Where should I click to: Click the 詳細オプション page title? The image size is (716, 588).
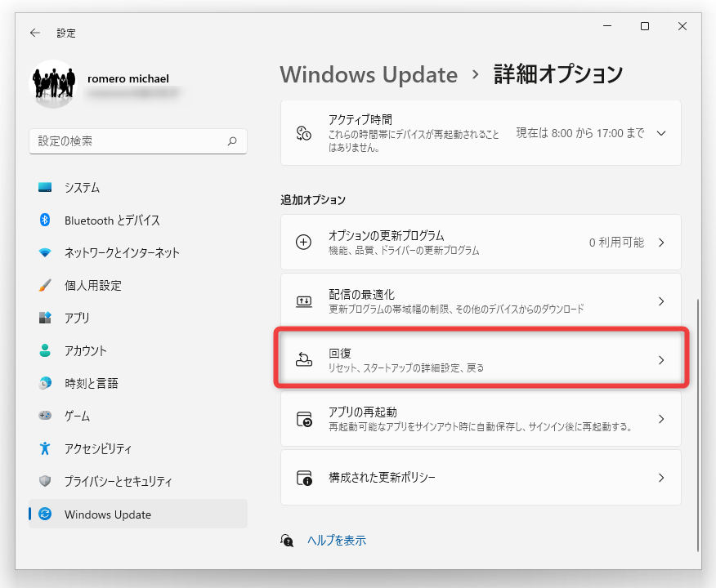[558, 74]
